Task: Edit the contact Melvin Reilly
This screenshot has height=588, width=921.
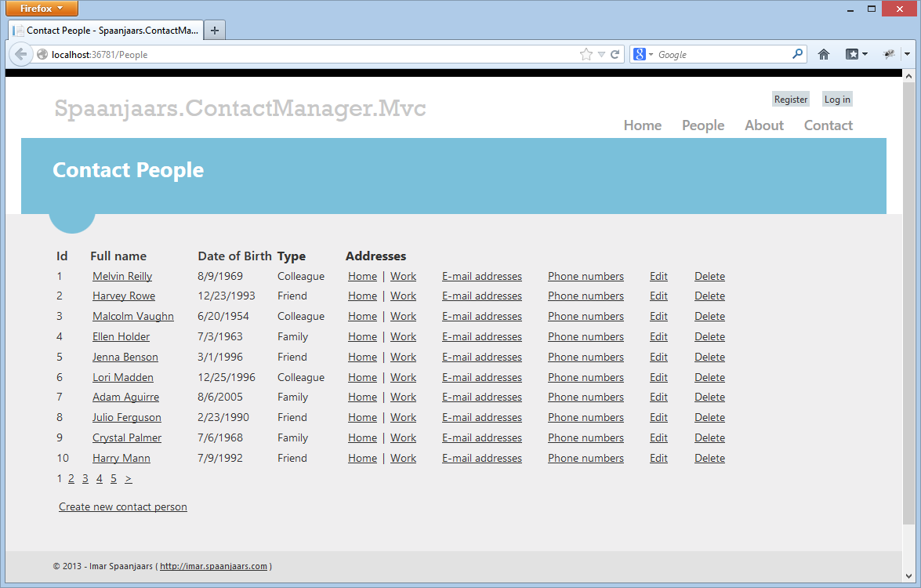Action: tap(658, 276)
